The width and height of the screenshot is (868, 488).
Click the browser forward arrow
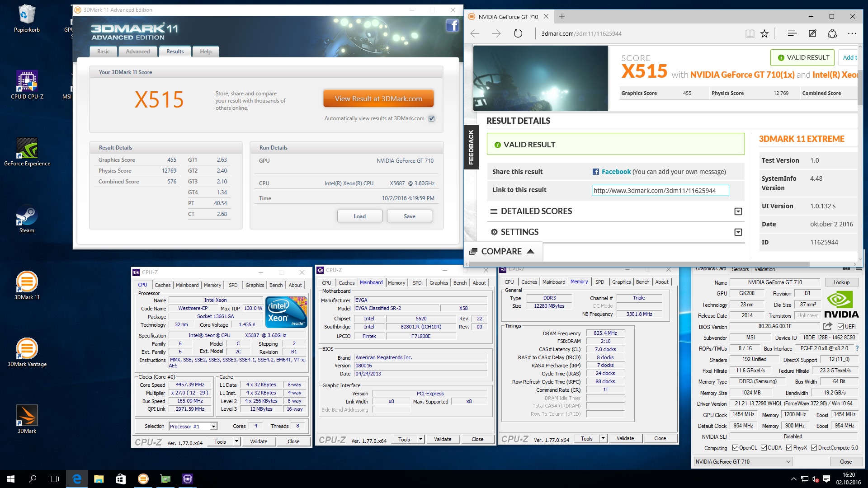496,33
